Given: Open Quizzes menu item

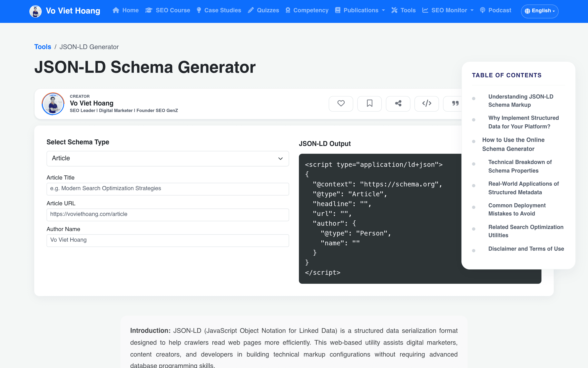Looking at the screenshot, I should click(x=263, y=10).
